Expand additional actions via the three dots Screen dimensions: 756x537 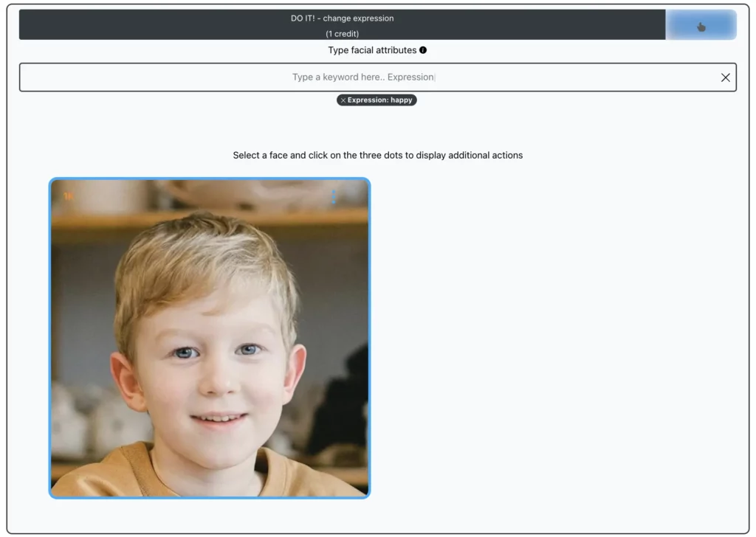click(334, 196)
